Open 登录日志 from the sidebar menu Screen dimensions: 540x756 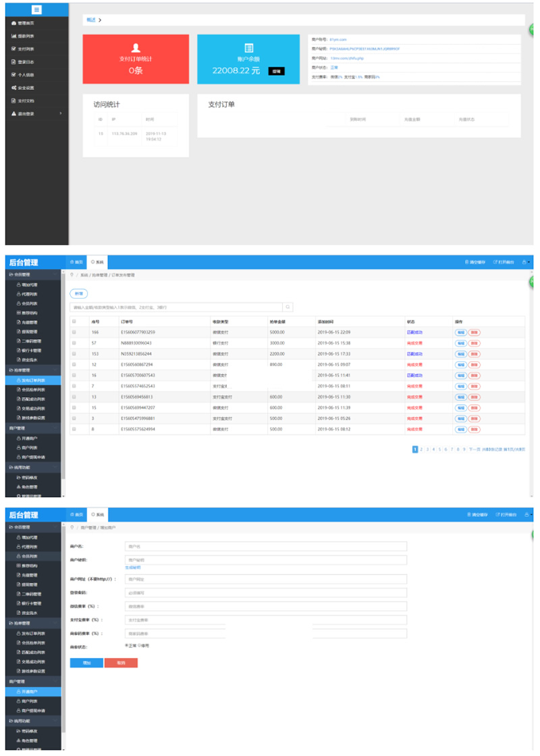(26, 62)
